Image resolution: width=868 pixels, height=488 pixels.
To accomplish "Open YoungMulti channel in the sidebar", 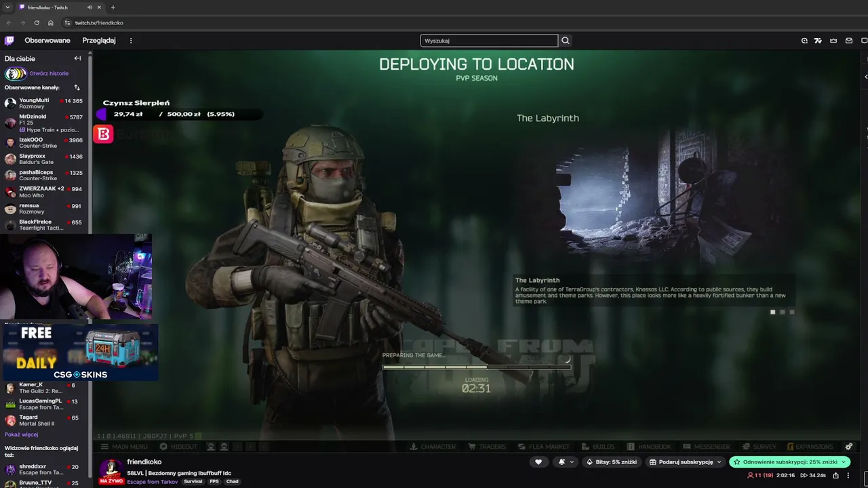I will [44, 103].
